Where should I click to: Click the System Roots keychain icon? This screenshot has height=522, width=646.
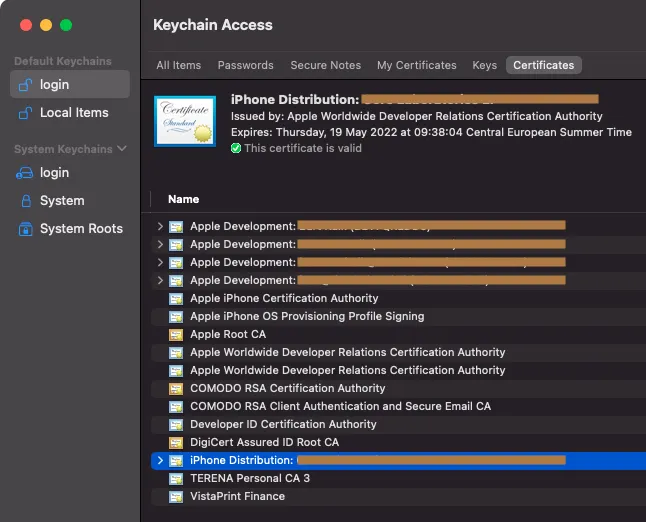(25, 229)
